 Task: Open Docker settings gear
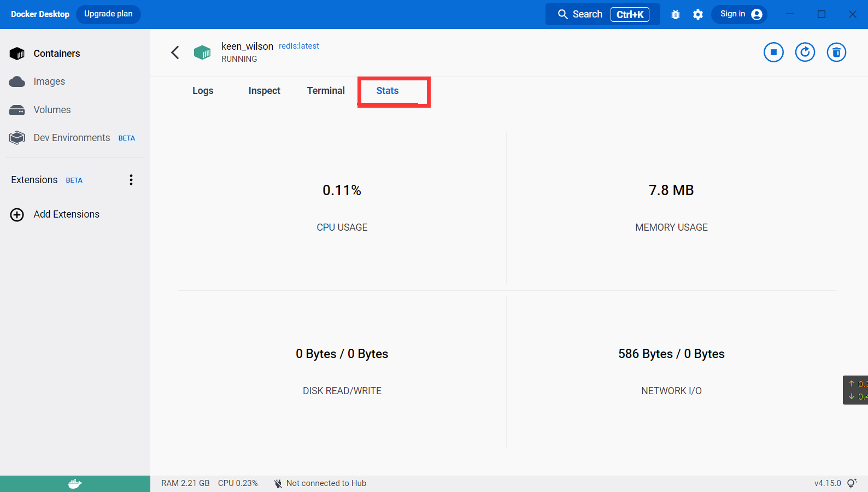pyautogui.click(x=698, y=15)
